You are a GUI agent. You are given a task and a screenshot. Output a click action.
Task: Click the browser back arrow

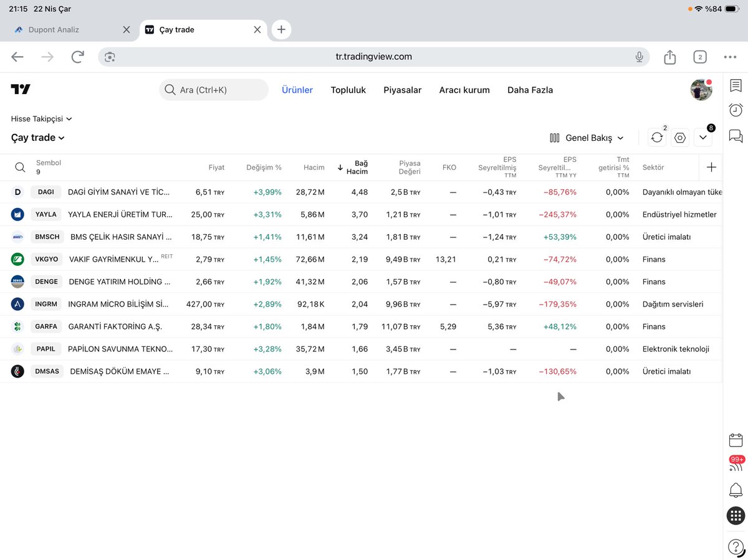pyautogui.click(x=17, y=57)
